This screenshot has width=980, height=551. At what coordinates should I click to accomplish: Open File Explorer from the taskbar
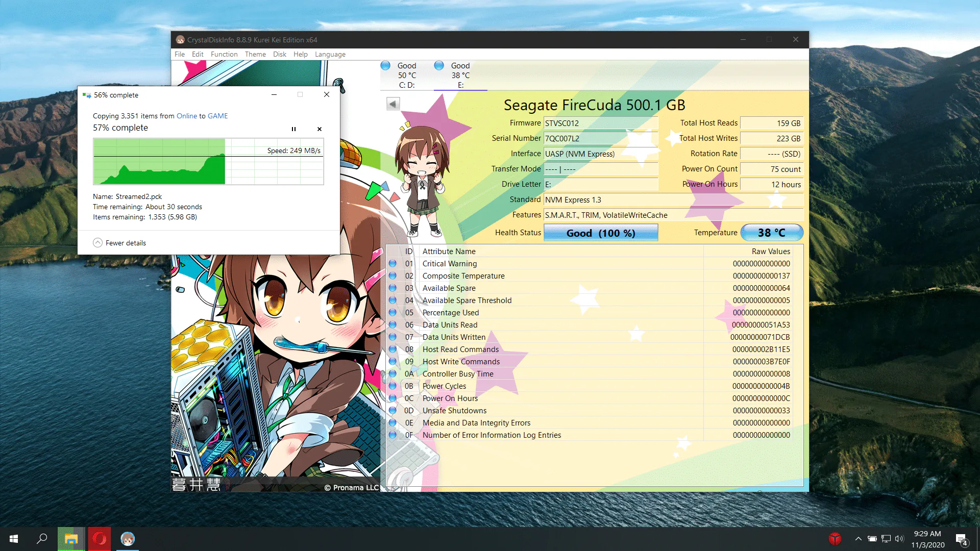(71, 539)
